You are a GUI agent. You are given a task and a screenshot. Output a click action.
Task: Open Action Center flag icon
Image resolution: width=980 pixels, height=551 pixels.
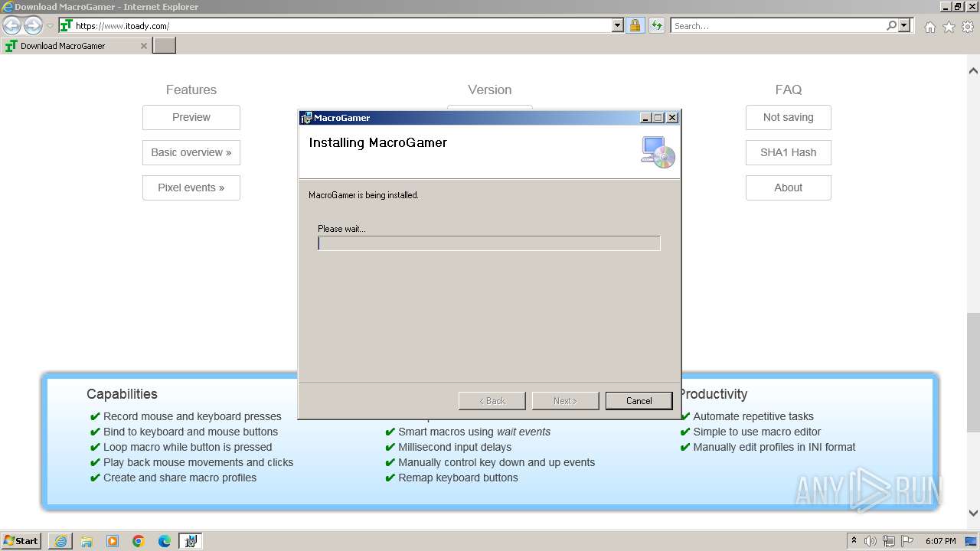(x=907, y=541)
